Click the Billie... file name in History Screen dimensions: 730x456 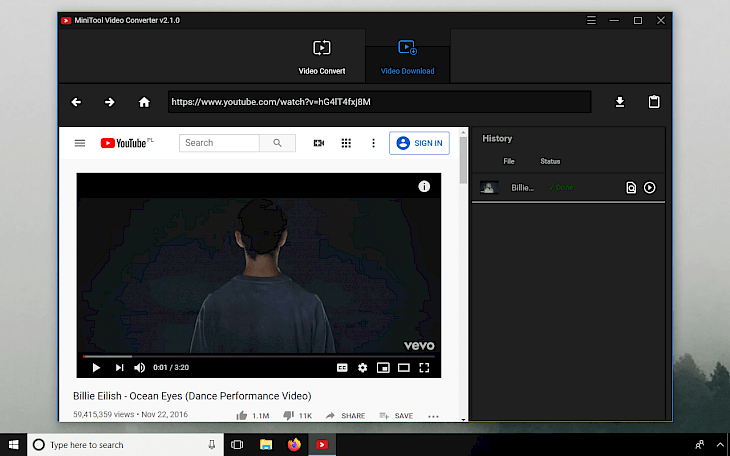[522, 188]
